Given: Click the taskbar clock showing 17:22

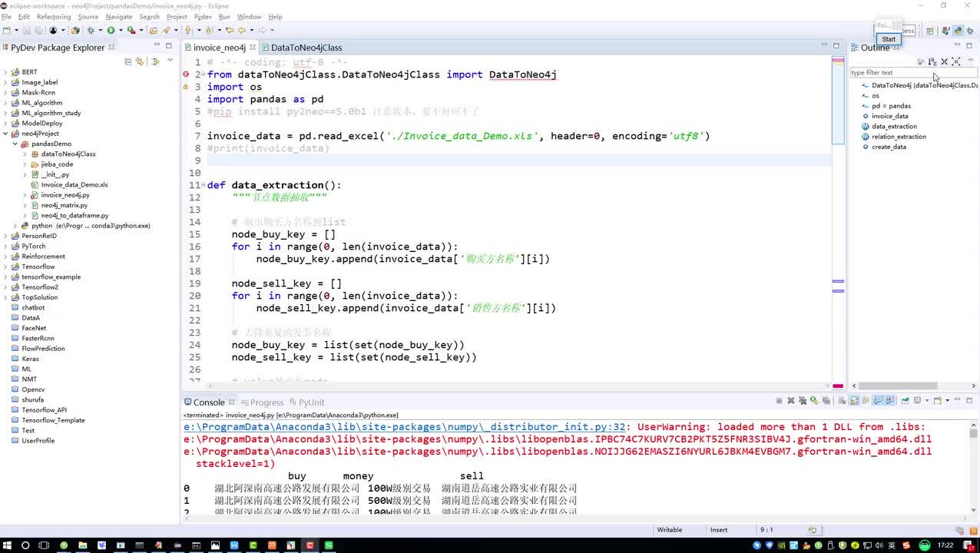Looking at the screenshot, I should tap(945, 545).
